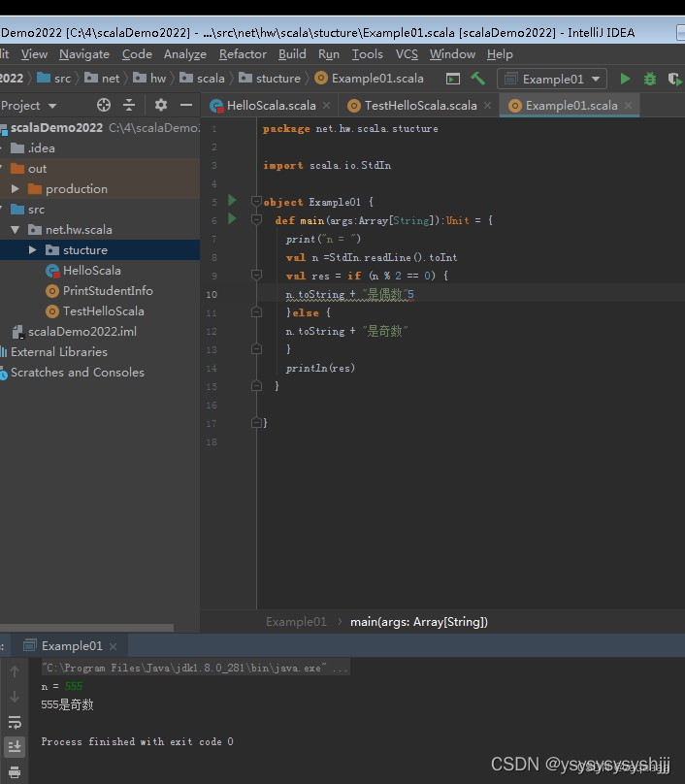Viewport: 685px width, 784px height.
Task: Collapse all in Project panel
Action: pyautogui.click(x=129, y=105)
